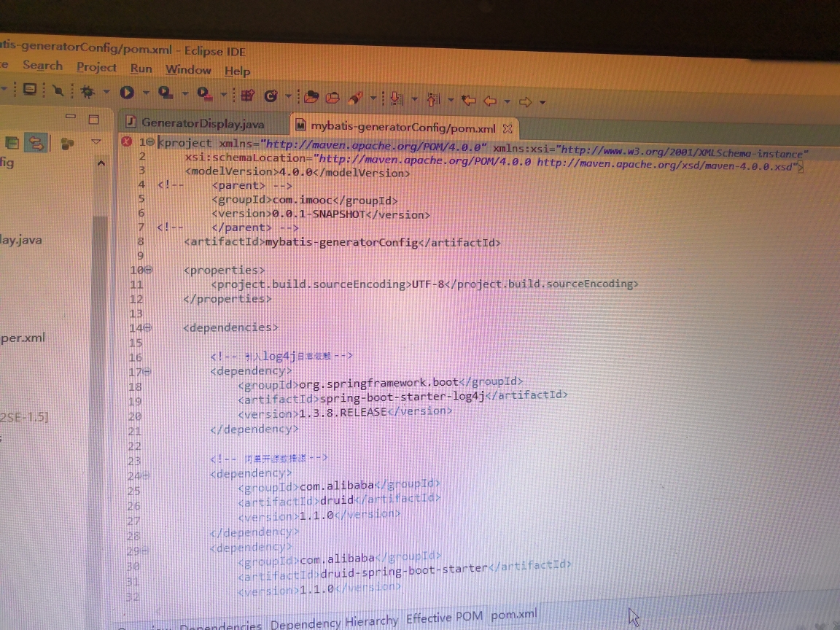The height and width of the screenshot is (630, 840).
Task: Select the pom.xml source tab at the bottom
Action: [514, 615]
